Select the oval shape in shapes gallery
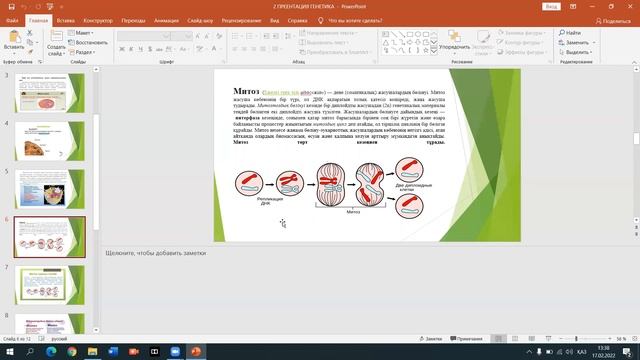Image resolution: width=640 pixels, height=360 pixels. [418, 34]
